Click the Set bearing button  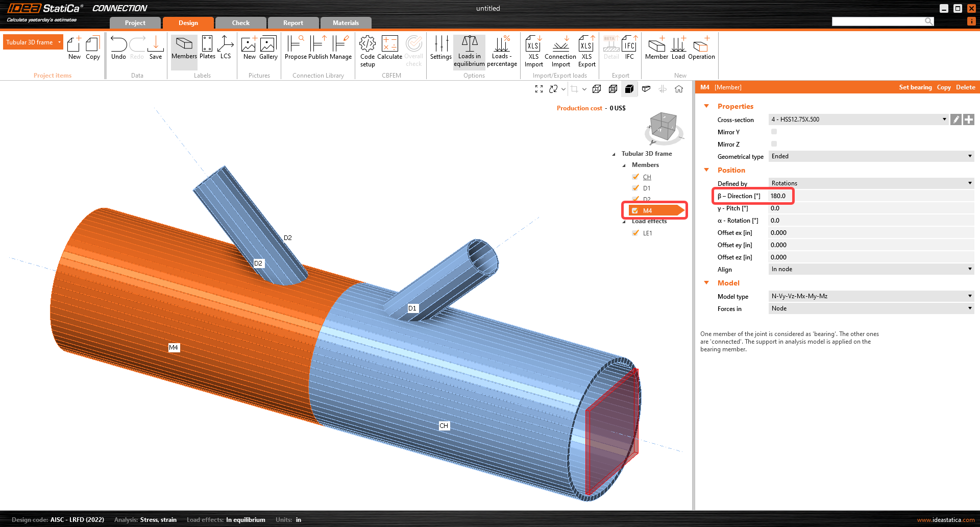coord(915,87)
